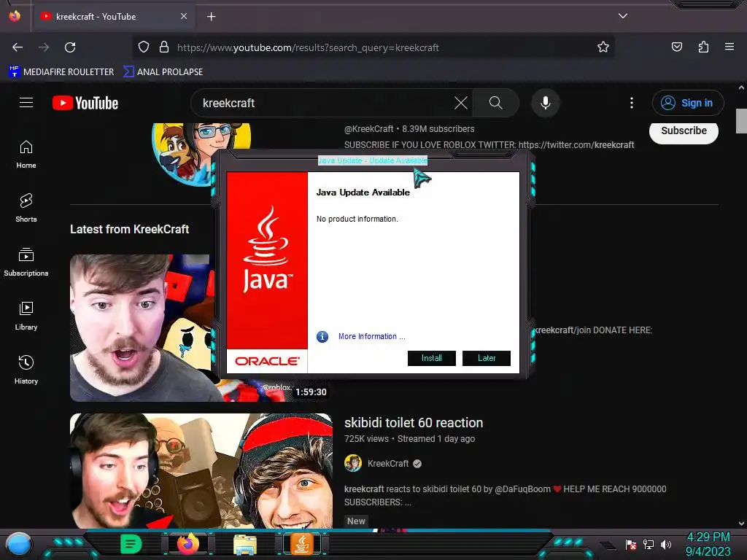Click the site security padlock icon

(164, 47)
